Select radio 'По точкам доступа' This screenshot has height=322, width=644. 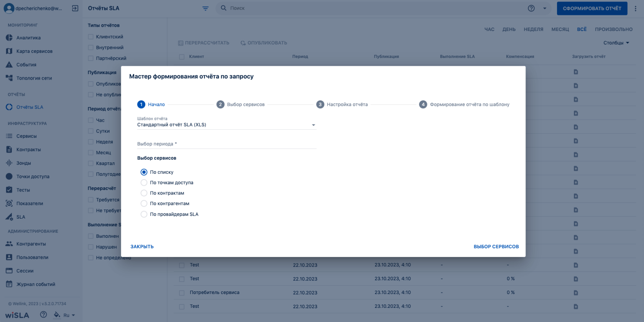[x=144, y=183]
